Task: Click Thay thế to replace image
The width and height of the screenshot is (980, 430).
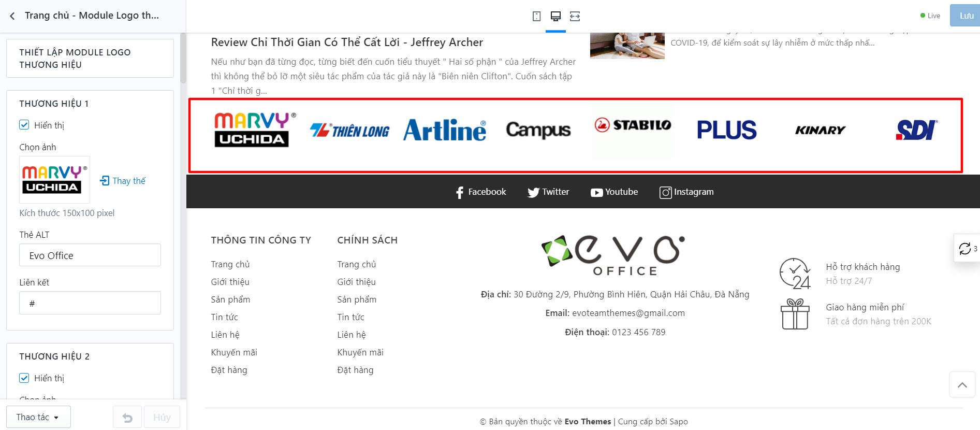Action: click(x=129, y=181)
